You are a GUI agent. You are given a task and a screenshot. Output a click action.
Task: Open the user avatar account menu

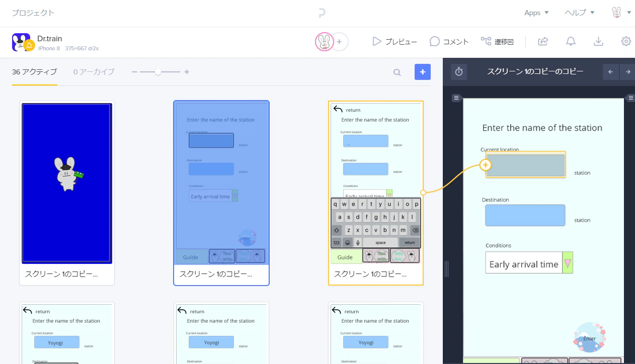pos(621,13)
